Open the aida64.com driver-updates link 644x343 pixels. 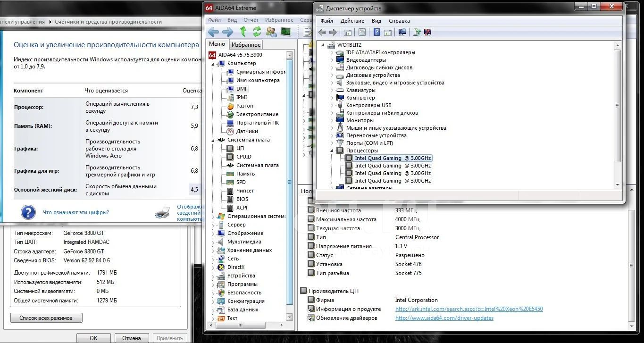pyautogui.click(x=444, y=318)
